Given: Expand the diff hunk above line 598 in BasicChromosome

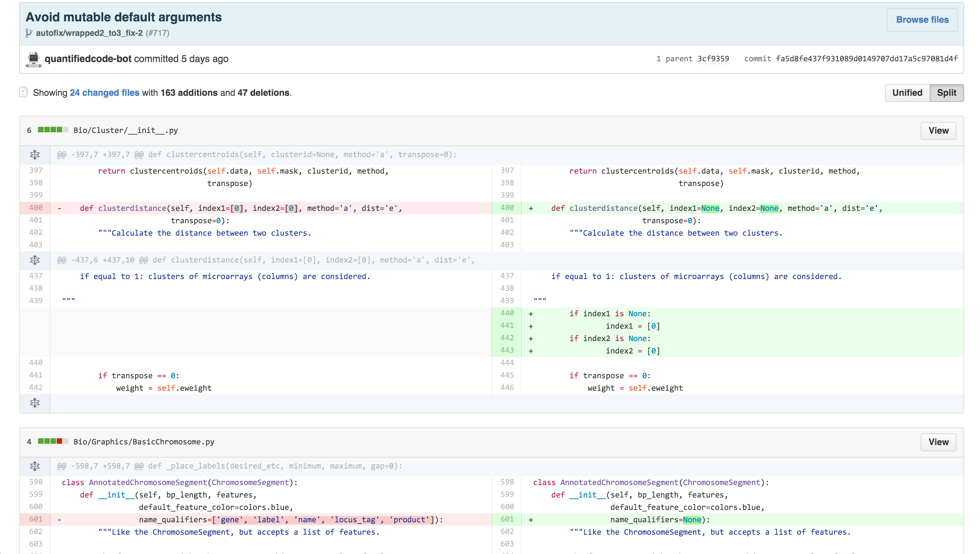Looking at the screenshot, I should (34, 466).
